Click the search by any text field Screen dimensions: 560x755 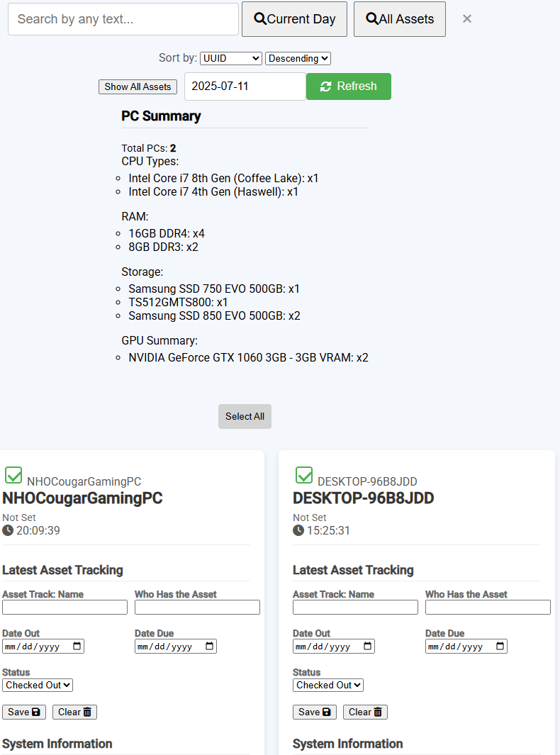[123, 19]
